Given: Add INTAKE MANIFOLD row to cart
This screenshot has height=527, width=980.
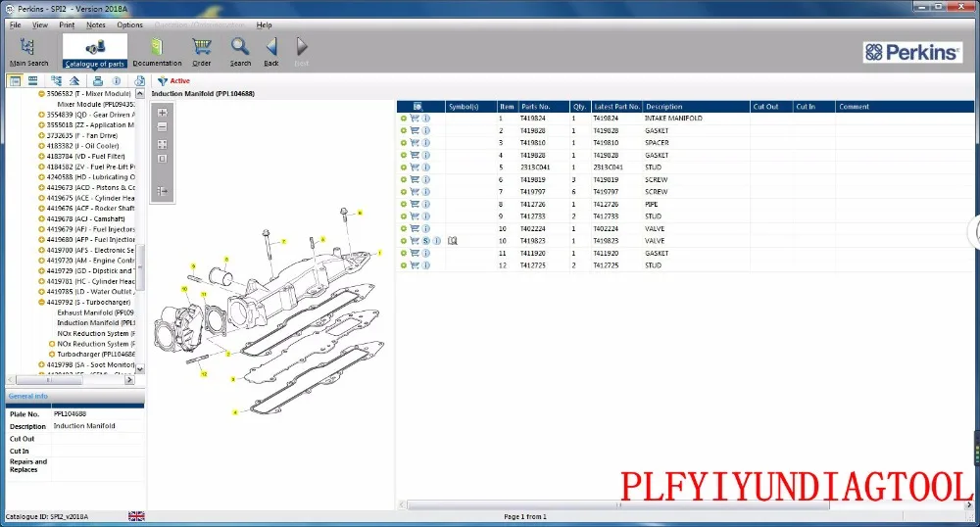Looking at the screenshot, I should [415, 118].
